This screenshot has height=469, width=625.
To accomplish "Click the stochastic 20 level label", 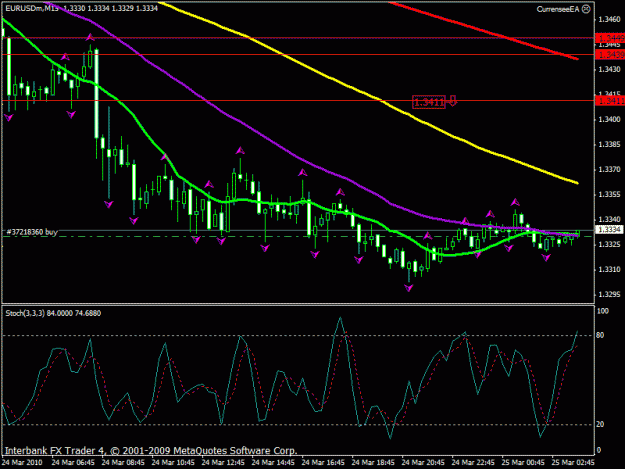I will [600, 424].
